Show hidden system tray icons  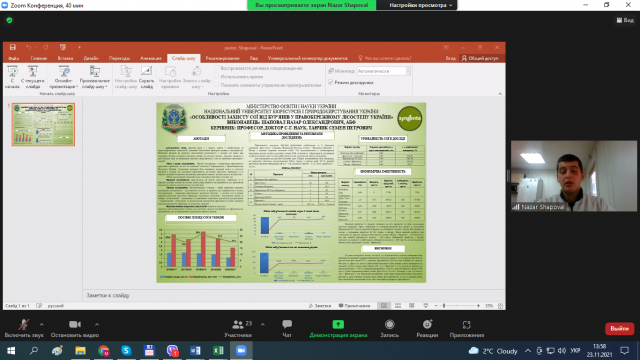[528, 351]
